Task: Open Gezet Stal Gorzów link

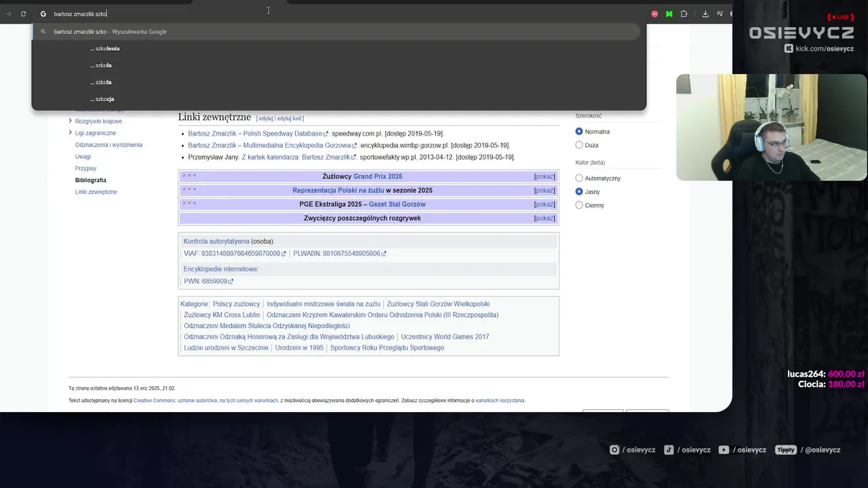Action: coord(397,204)
